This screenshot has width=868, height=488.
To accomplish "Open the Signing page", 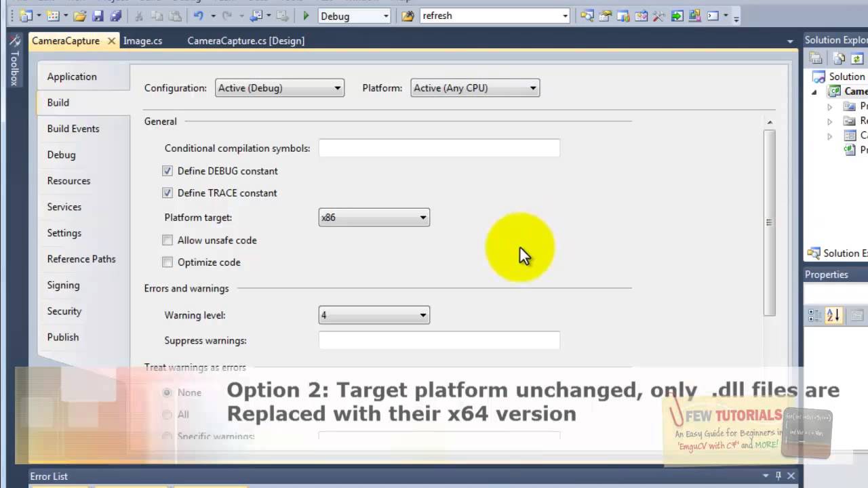I will pyautogui.click(x=63, y=285).
